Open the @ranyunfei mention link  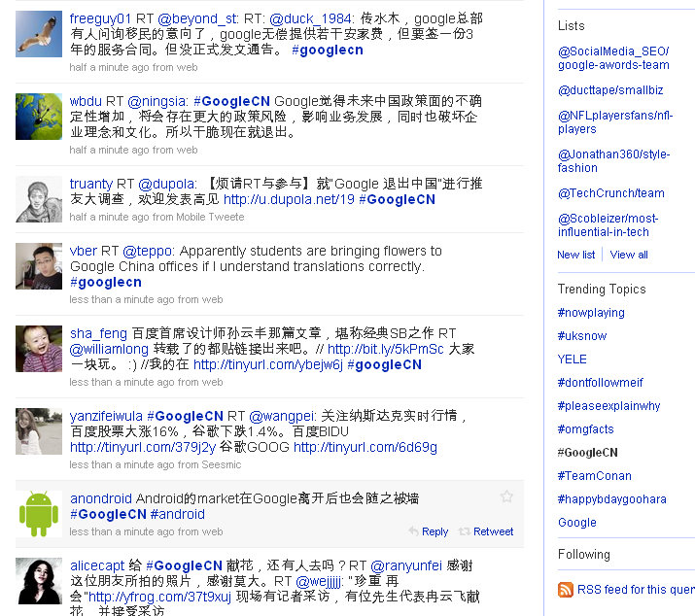pos(406,565)
